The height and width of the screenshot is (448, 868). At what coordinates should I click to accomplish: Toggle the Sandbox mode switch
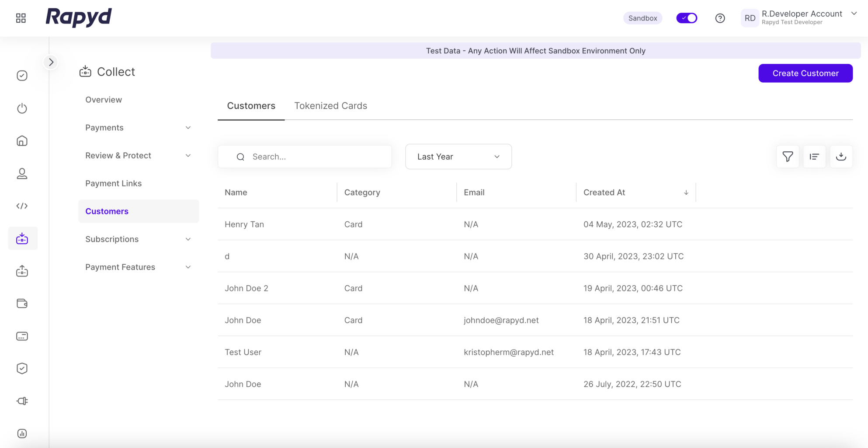click(687, 18)
